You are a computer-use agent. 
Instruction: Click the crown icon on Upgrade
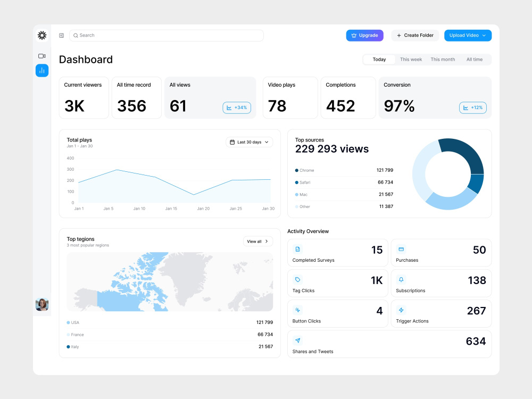coord(354,35)
